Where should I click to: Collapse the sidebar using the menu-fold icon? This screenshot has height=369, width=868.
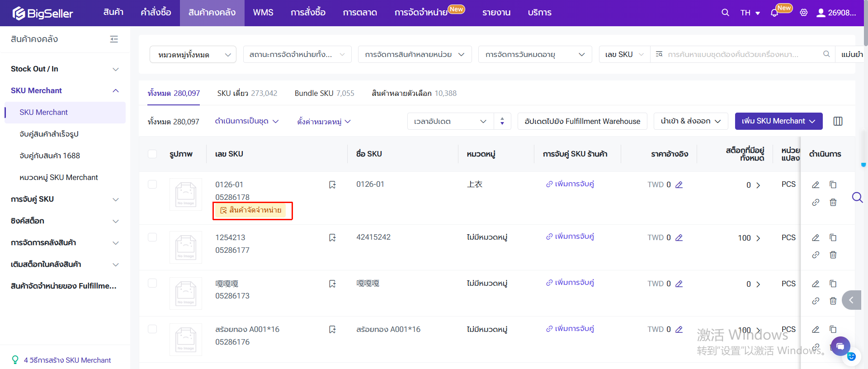pyautogui.click(x=114, y=39)
